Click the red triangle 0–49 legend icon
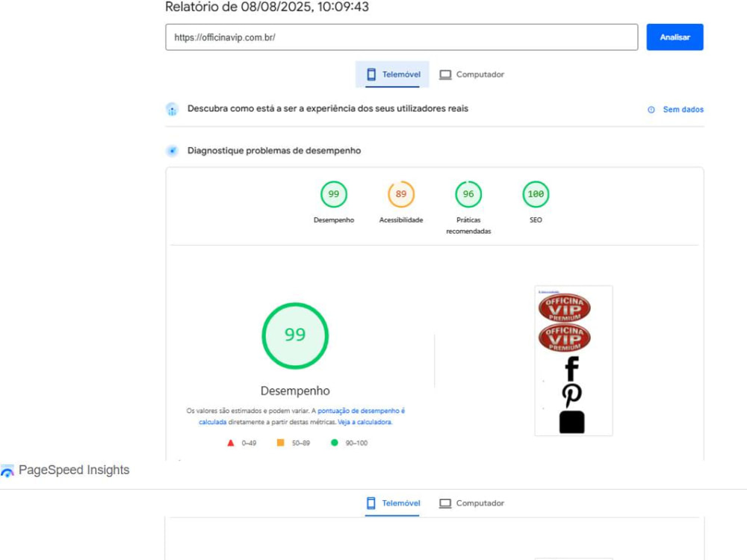 pos(231,443)
